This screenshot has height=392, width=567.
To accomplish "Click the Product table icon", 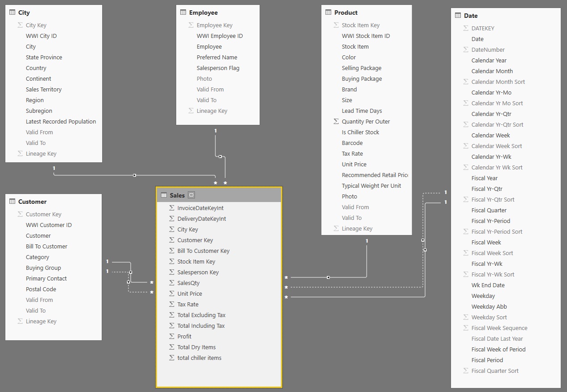I will pos(328,12).
